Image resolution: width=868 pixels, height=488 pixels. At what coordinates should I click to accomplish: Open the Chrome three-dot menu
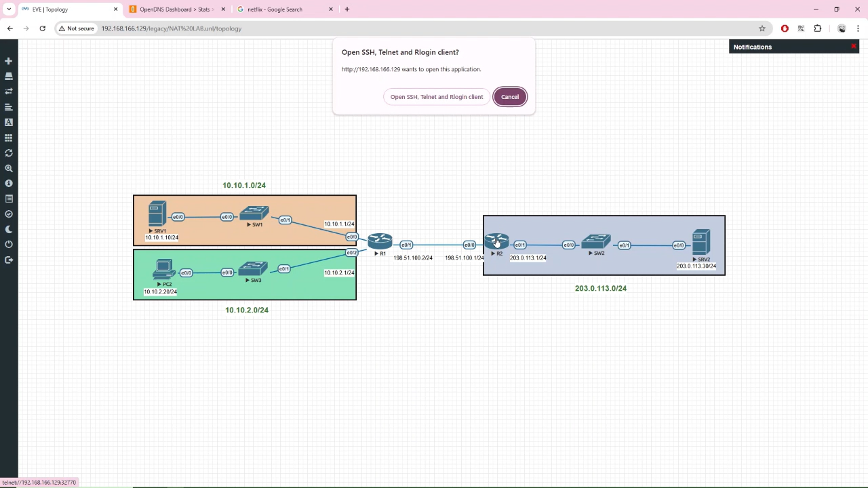pyautogui.click(x=858, y=28)
